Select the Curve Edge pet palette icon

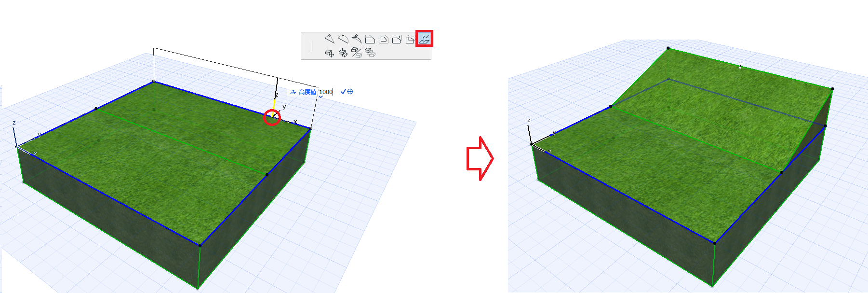coord(343,39)
